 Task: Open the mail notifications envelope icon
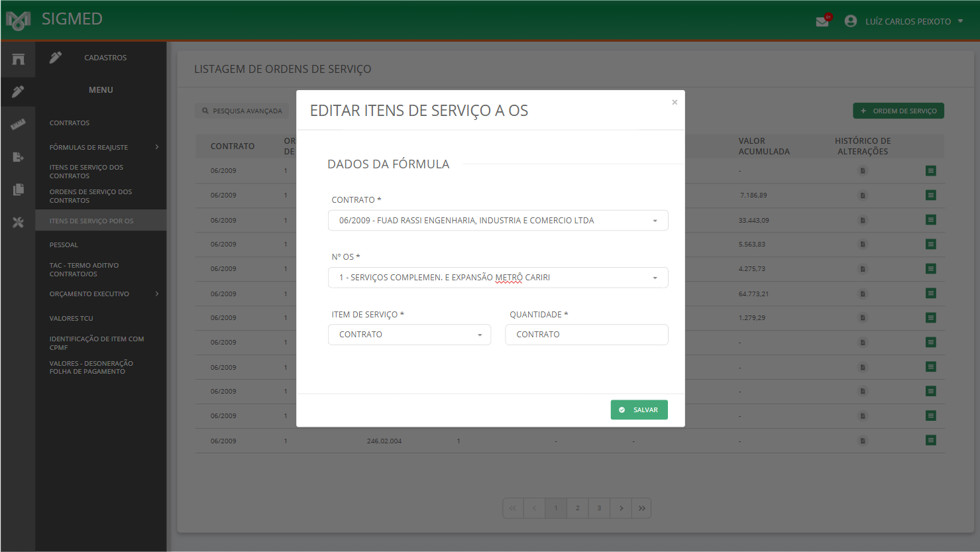click(x=822, y=21)
